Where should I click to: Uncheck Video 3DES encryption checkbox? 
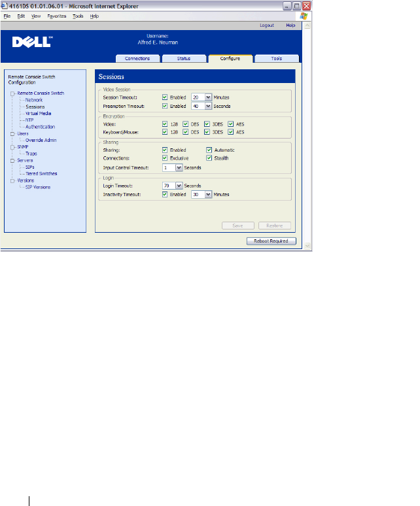coord(207,124)
